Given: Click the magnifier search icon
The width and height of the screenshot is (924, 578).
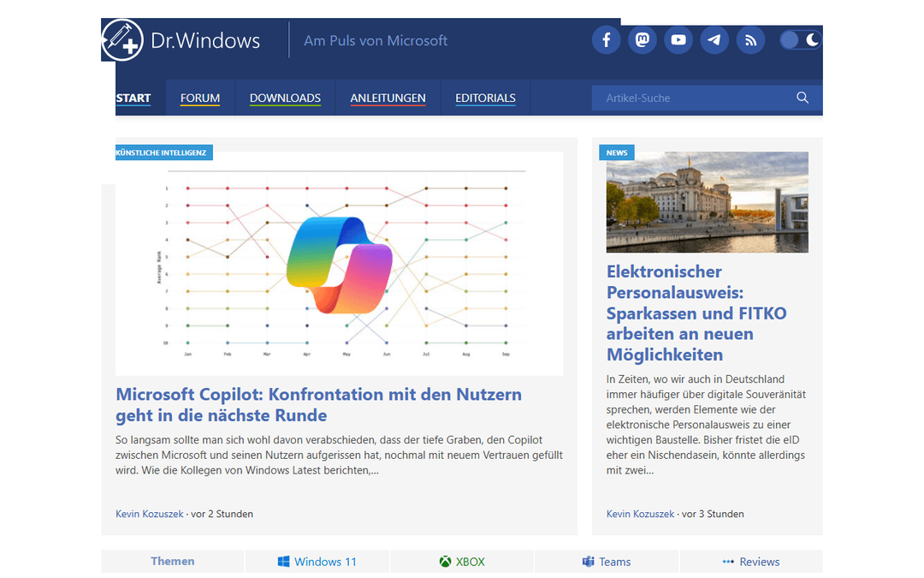Looking at the screenshot, I should 802,98.
